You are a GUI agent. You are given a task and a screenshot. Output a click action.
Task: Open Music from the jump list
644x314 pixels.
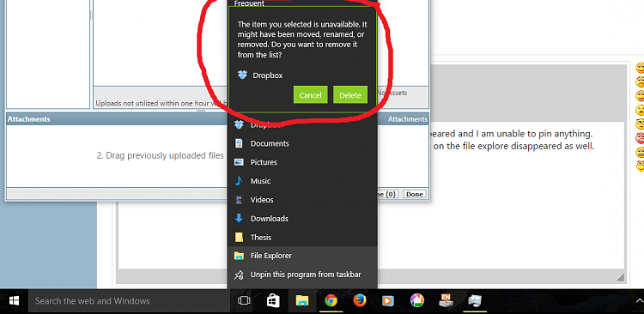(302, 181)
